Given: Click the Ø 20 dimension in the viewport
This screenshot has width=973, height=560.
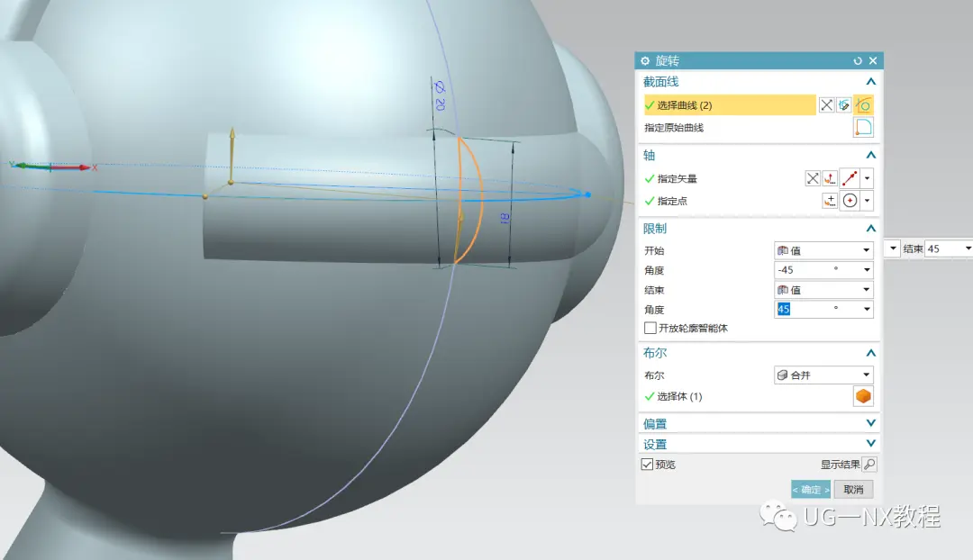Looking at the screenshot, I should click(440, 95).
